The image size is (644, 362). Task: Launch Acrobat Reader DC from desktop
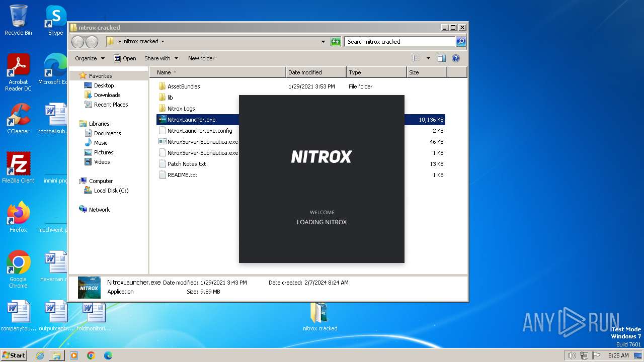(18, 72)
